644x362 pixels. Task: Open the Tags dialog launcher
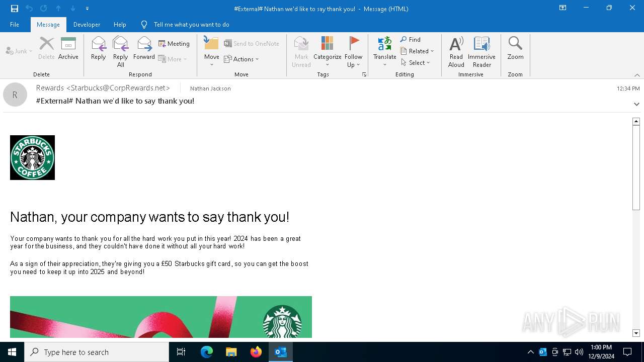click(364, 74)
